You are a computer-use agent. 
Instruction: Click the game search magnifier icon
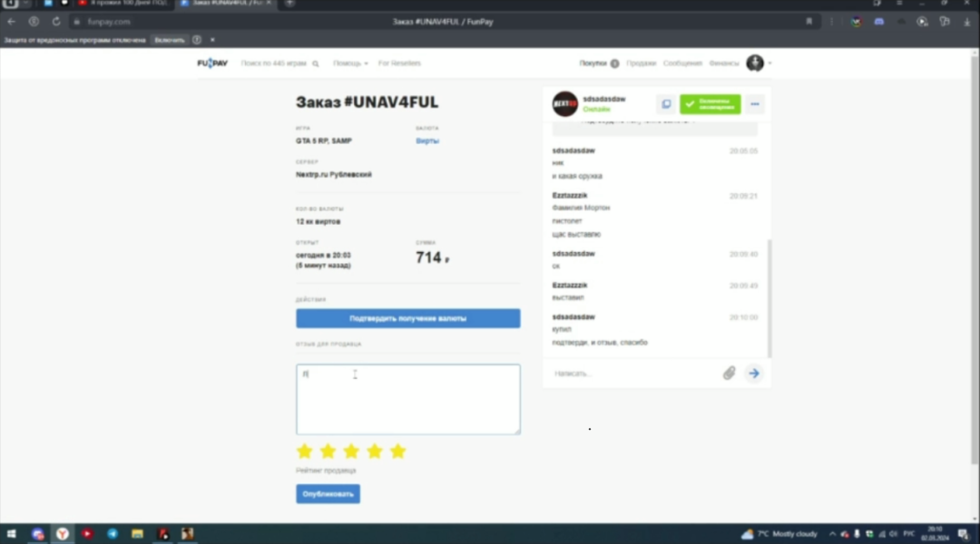316,63
